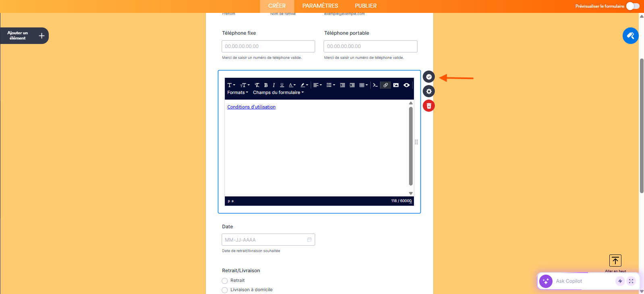
Task: Switch to the CRÉER tab
Action: (x=277, y=6)
